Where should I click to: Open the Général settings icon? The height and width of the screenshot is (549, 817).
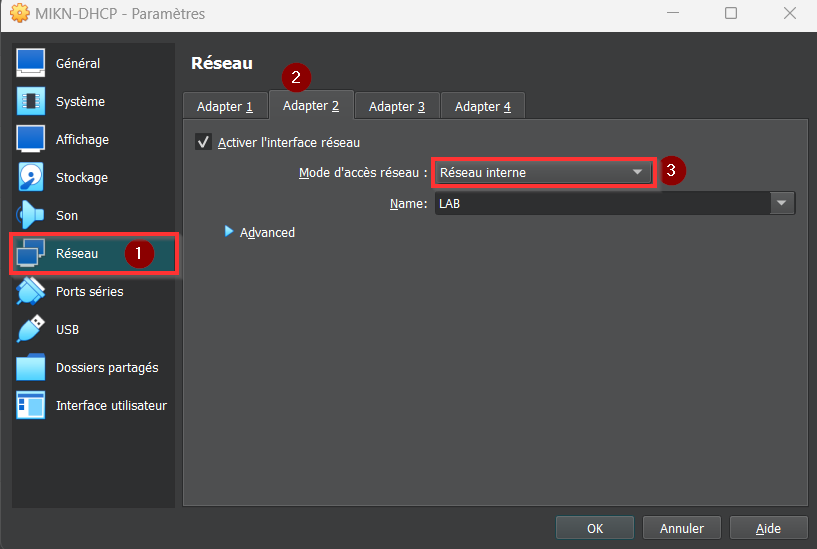pyautogui.click(x=31, y=63)
